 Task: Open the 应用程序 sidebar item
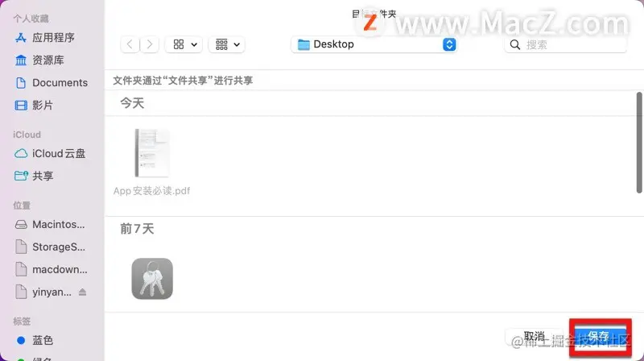point(45,38)
